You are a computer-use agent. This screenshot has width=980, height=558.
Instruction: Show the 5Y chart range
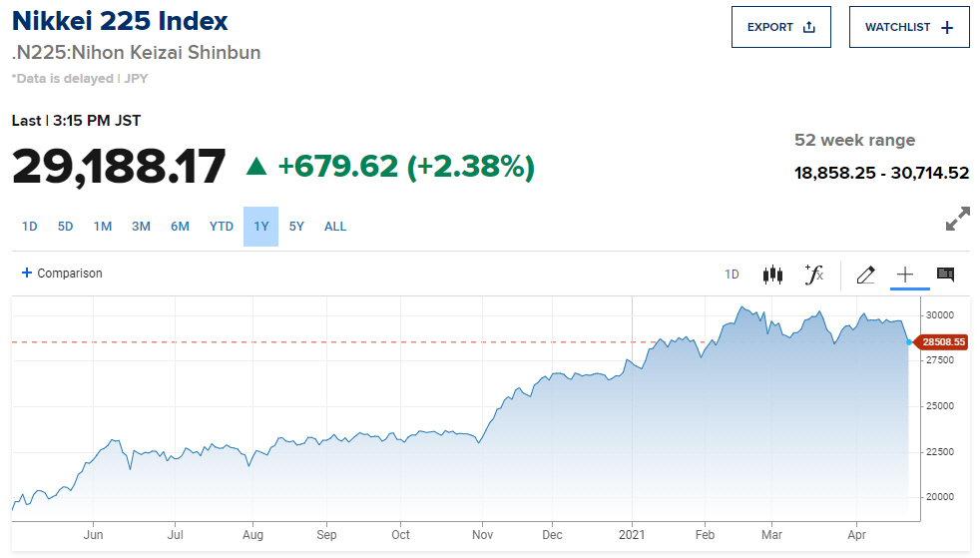[x=296, y=227]
